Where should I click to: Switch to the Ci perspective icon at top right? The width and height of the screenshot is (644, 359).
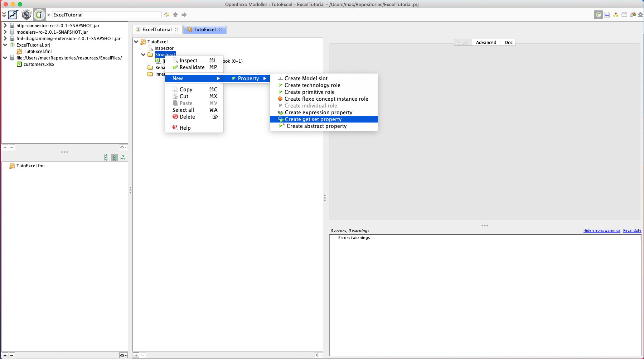[599, 15]
